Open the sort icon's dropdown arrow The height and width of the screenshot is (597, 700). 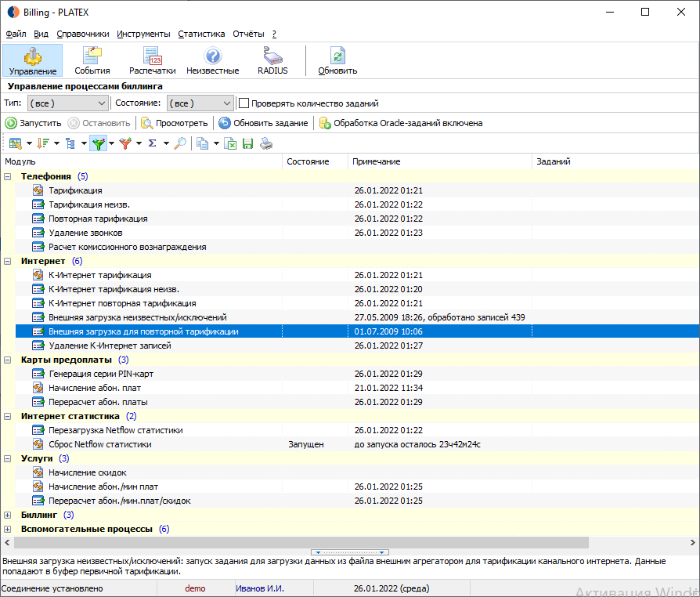pos(56,143)
